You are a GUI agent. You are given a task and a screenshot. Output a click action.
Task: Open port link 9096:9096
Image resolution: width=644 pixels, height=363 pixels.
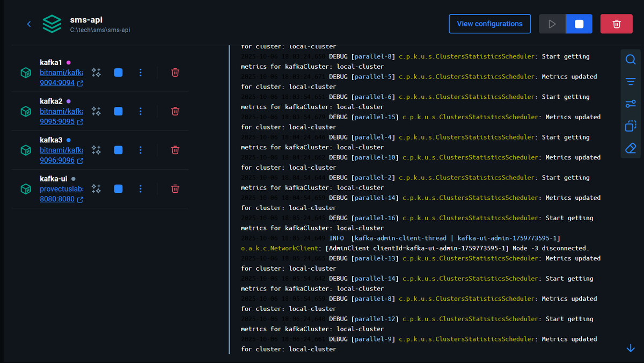[61, 161]
